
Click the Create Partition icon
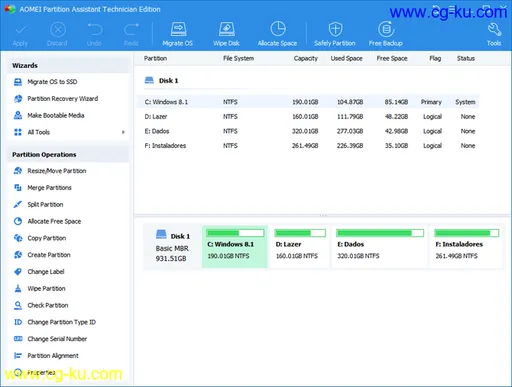coord(18,255)
